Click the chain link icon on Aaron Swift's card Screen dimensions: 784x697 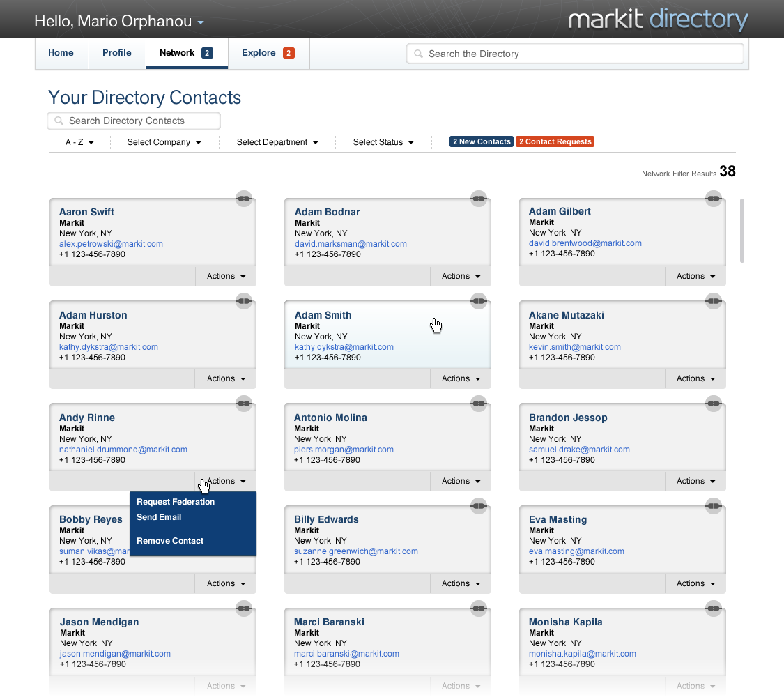243,199
